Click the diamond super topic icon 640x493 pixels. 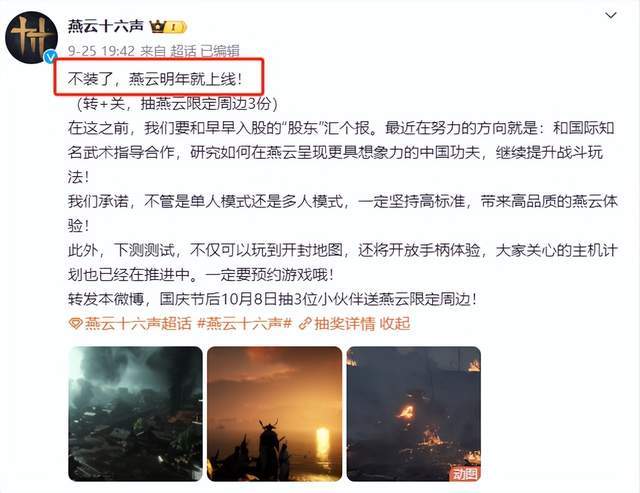tap(76, 324)
